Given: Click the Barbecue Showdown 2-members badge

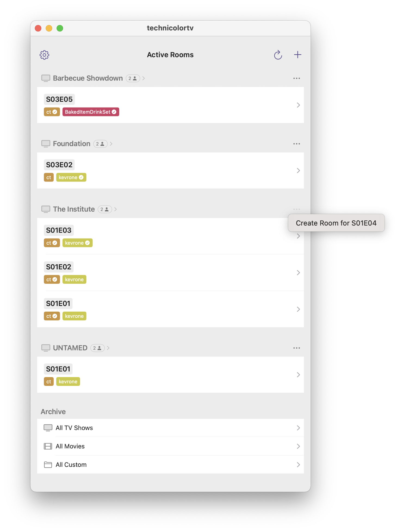Looking at the screenshot, I should click(133, 78).
